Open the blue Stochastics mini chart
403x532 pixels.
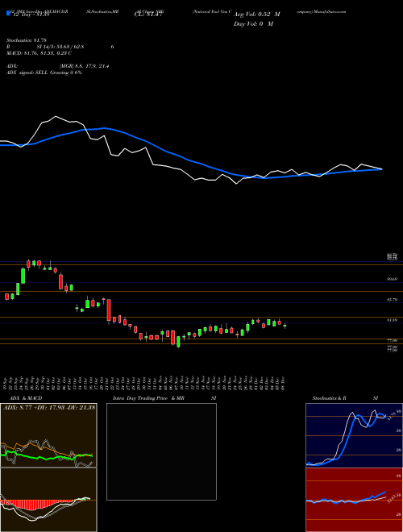click(354, 435)
